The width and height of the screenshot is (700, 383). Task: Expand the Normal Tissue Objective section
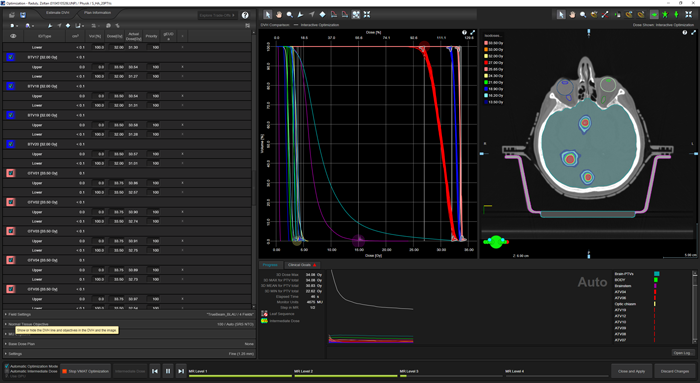(129, 325)
